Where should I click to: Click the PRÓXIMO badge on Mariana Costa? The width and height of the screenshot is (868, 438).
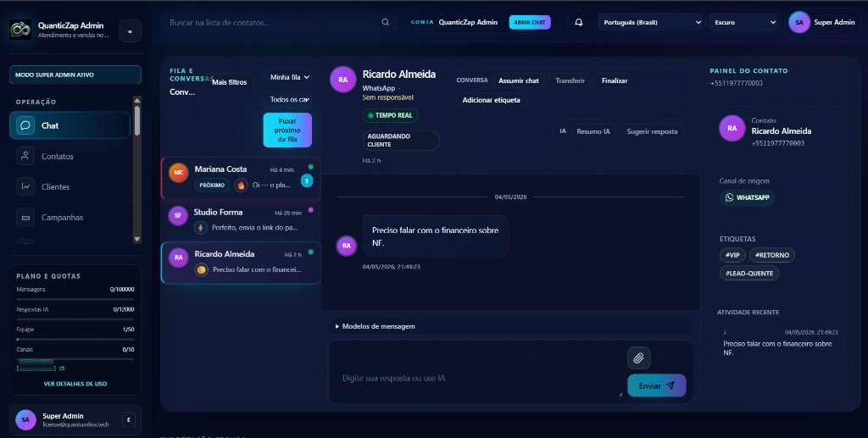tap(212, 186)
